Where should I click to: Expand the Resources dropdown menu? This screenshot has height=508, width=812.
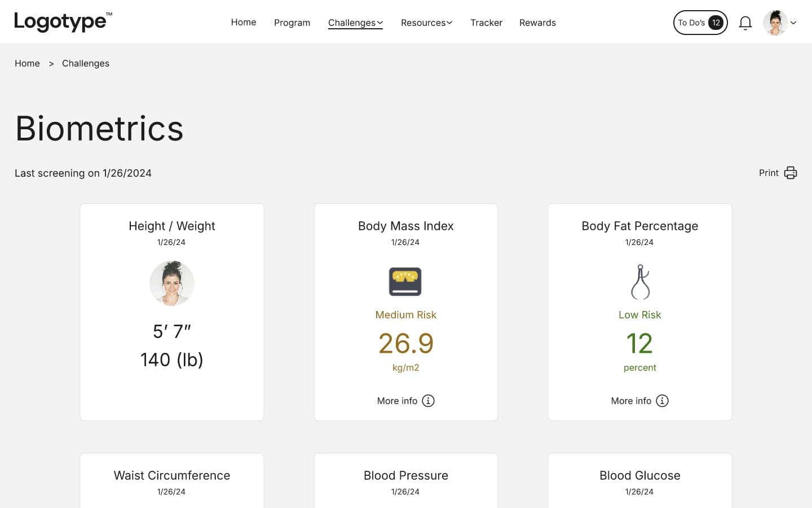pos(426,23)
